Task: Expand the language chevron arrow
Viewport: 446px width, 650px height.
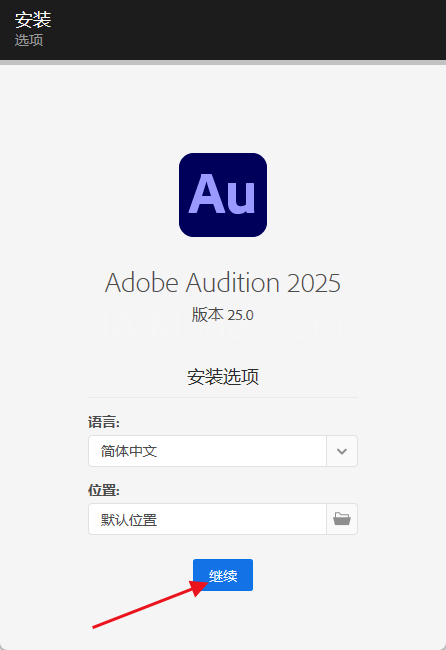Action: tap(342, 451)
